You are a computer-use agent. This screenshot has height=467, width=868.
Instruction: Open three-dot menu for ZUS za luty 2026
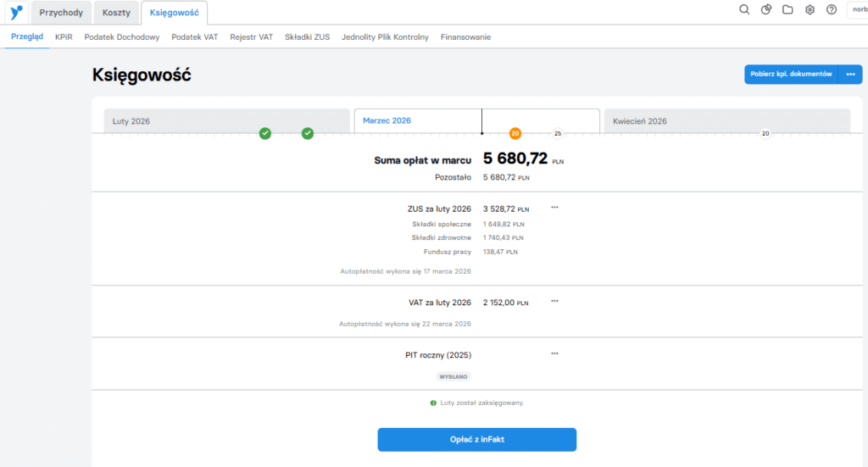pos(554,208)
